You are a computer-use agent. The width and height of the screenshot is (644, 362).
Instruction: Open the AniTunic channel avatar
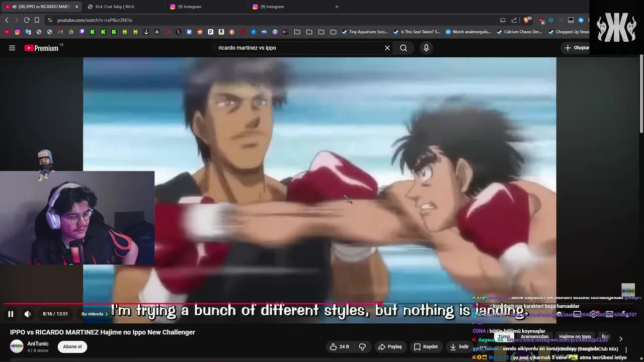(17, 346)
